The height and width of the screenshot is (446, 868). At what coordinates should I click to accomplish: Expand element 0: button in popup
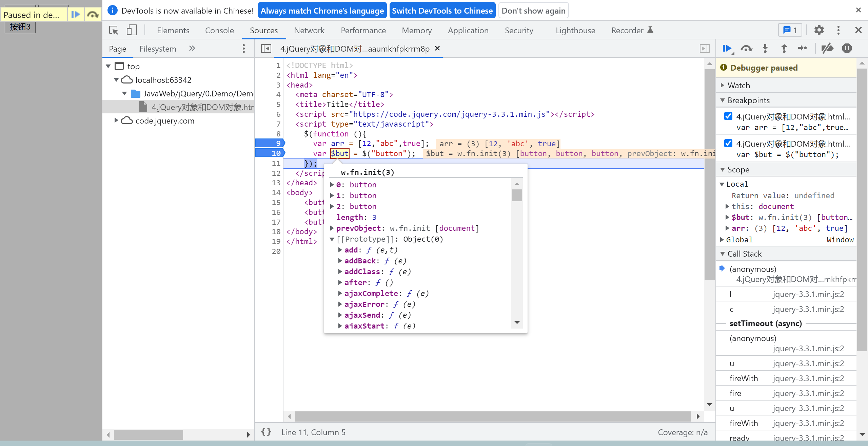(332, 185)
